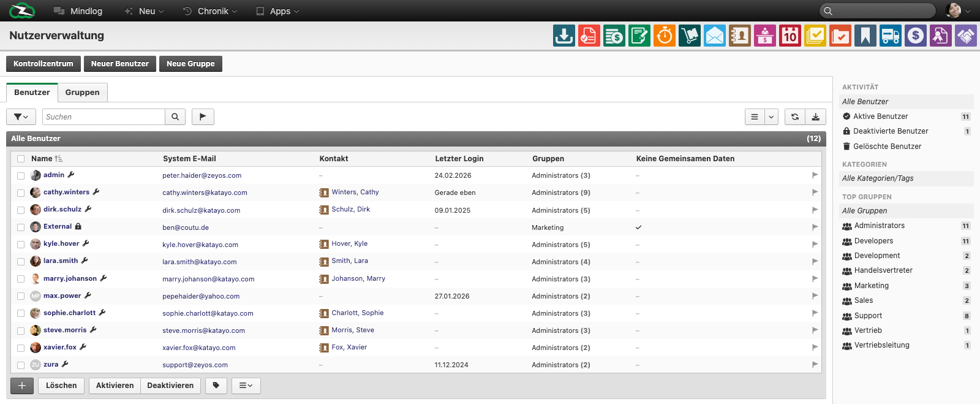The width and height of the screenshot is (980, 404).
Task: Open the green notes pencil app icon
Action: (639, 36)
